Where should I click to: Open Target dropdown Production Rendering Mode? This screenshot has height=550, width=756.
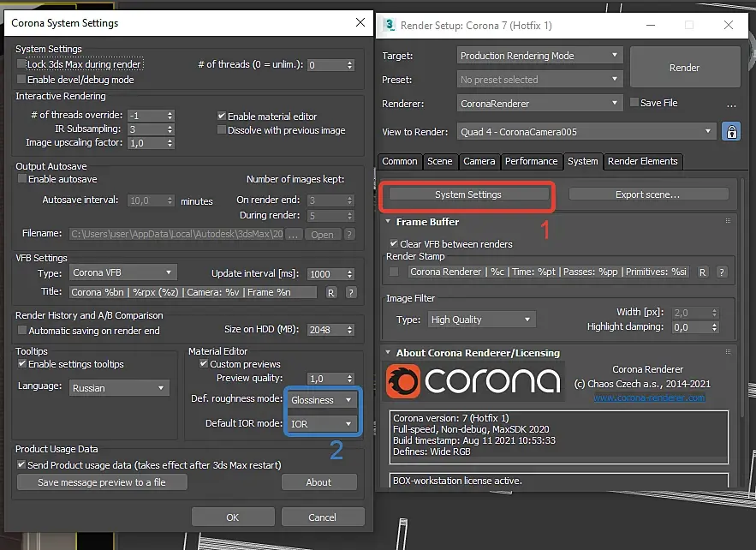(539, 56)
